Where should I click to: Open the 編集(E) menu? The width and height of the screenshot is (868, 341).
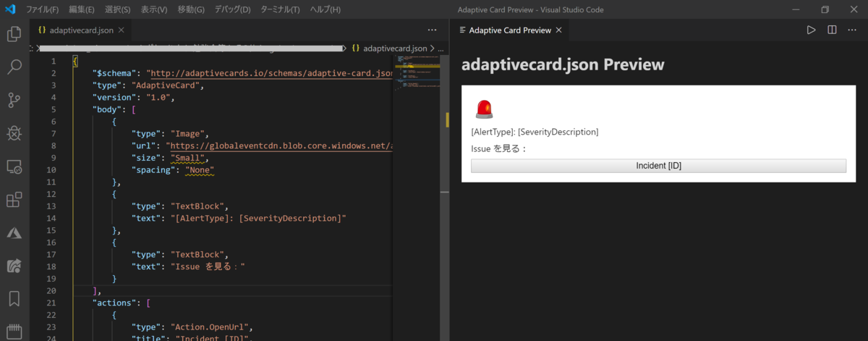coord(81,9)
